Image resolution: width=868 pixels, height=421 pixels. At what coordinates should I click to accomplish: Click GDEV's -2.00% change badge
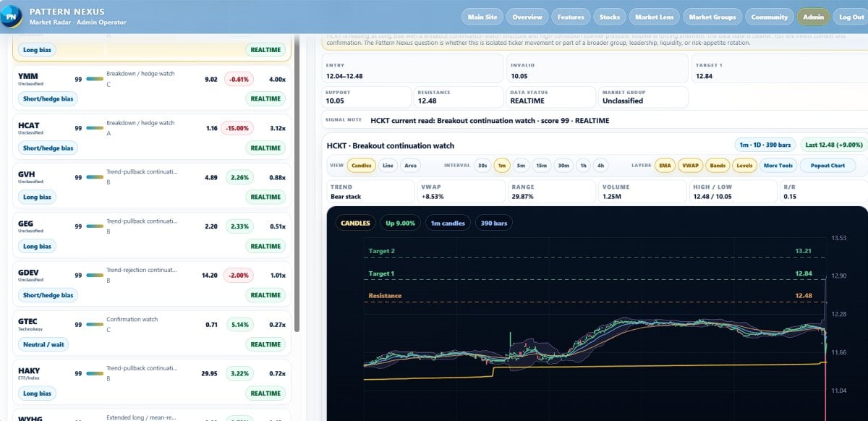[238, 276]
